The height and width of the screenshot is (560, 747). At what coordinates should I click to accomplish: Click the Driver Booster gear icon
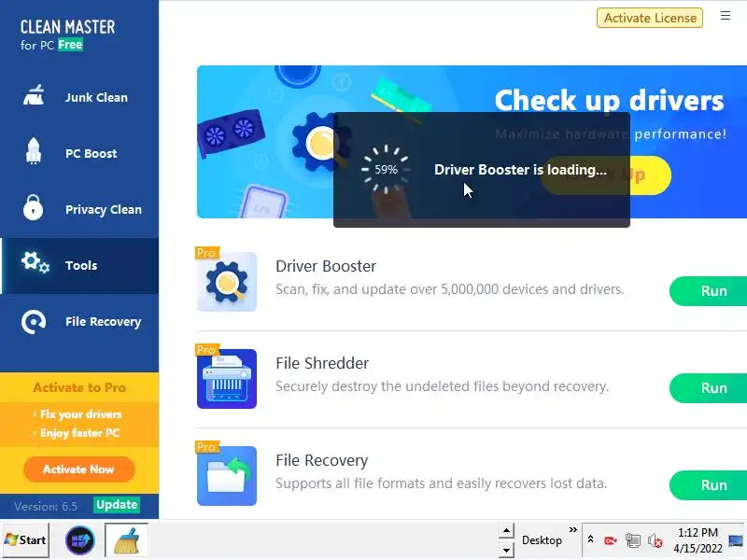[227, 282]
